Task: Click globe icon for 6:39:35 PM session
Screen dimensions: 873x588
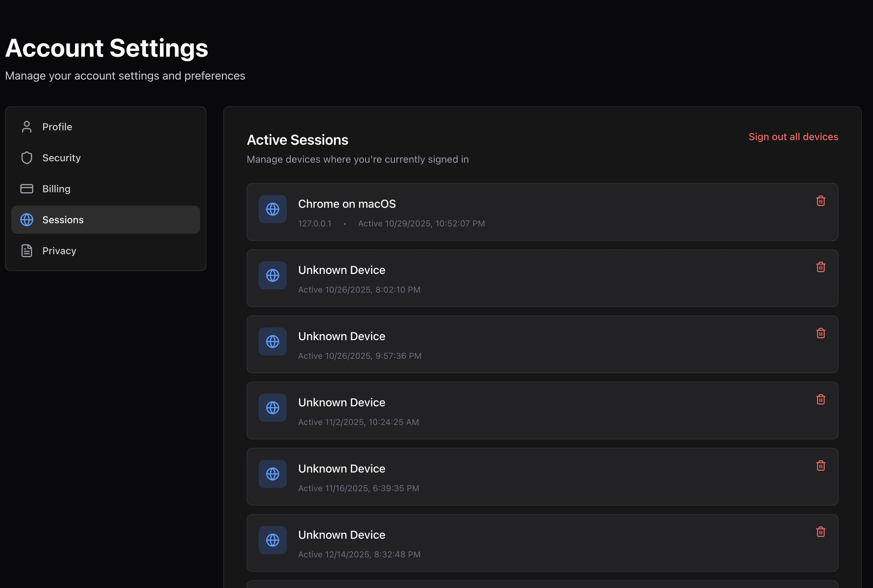Action: [273, 474]
